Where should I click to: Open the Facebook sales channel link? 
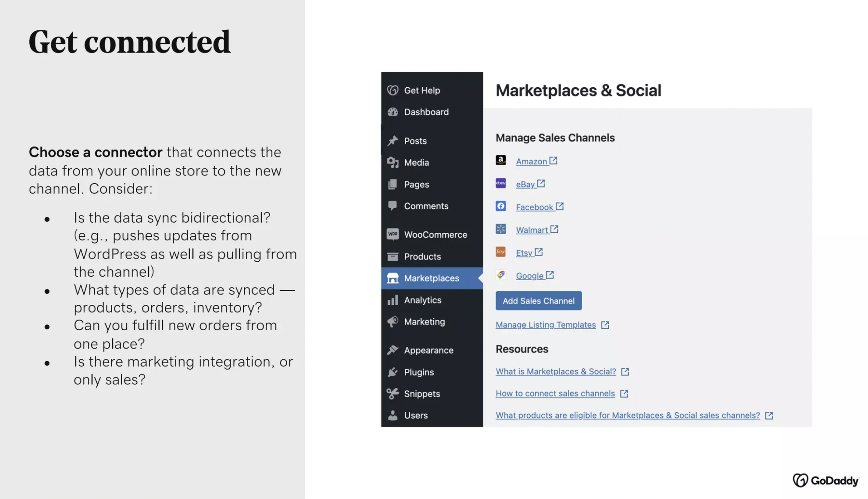pyautogui.click(x=539, y=207)
